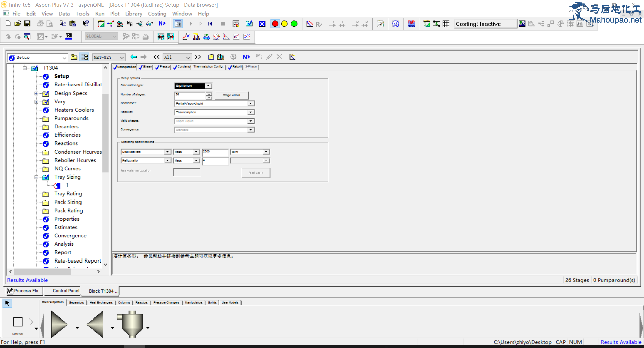Select the Efficiencies tree item

click(x=67, y=135)
